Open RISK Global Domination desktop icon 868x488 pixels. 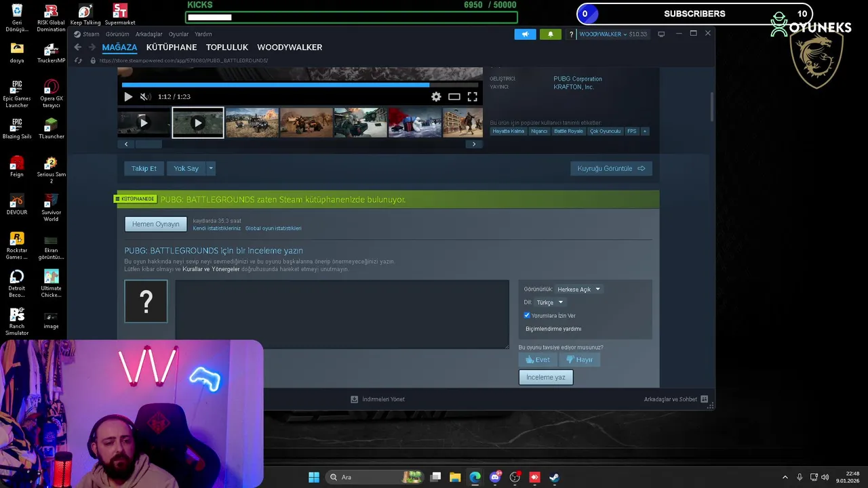(x=51, y=18)
